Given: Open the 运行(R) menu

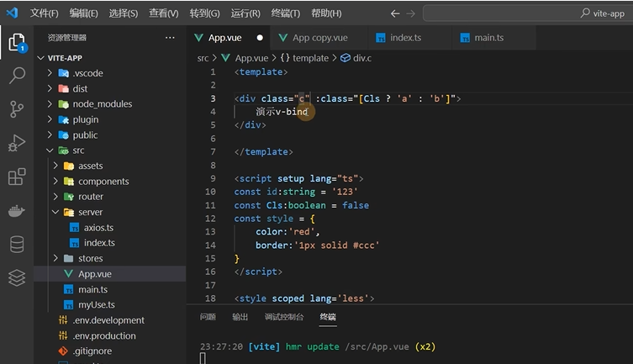Looking at the screenshot, I should pyautogui.click(x=245, y=13).
